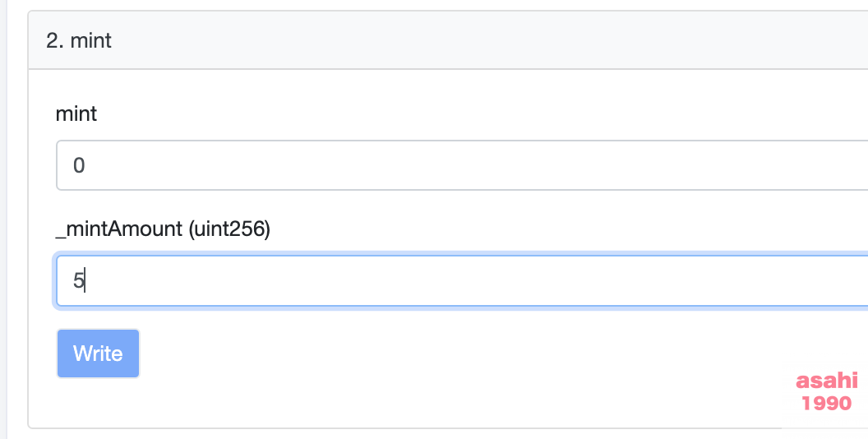868x439 pixels.
Task: Click the blank card area below Write
Action: 387,403
